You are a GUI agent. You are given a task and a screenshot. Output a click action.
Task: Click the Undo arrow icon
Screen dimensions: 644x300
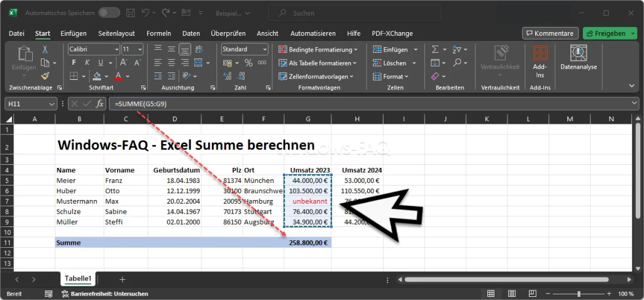point(145,13)
